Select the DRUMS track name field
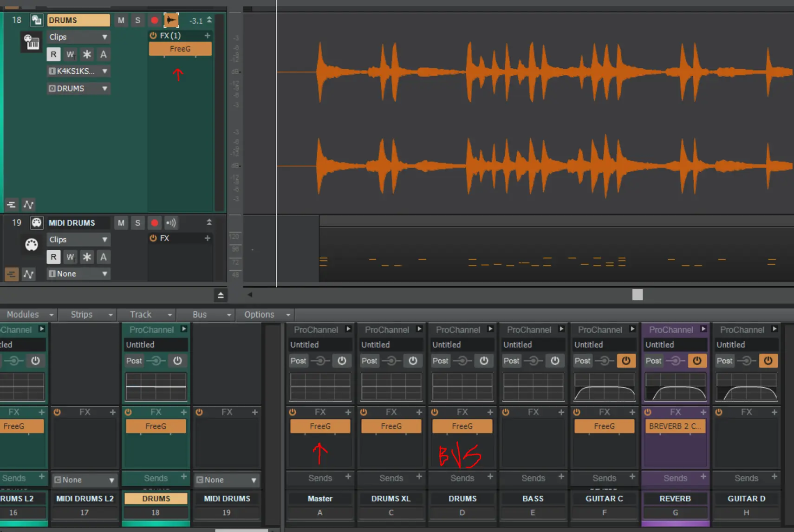This screenshot has height=532, width=794. click(x=78, y=20)
